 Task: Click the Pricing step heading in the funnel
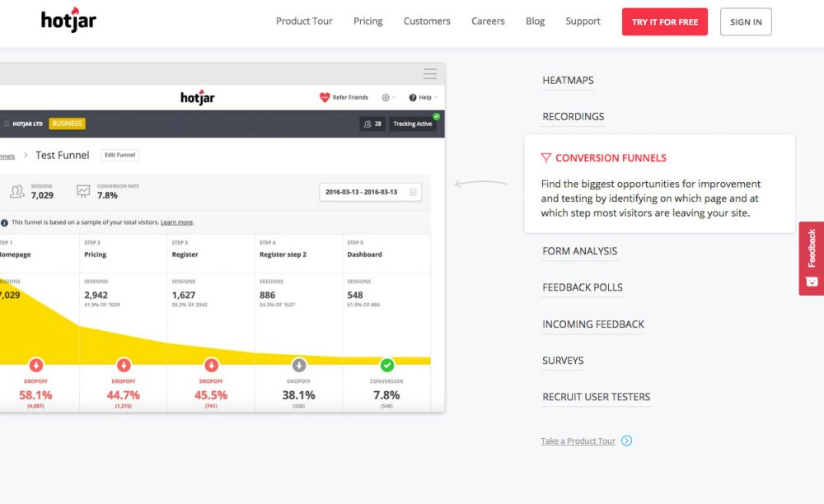[x=95, y=254]
